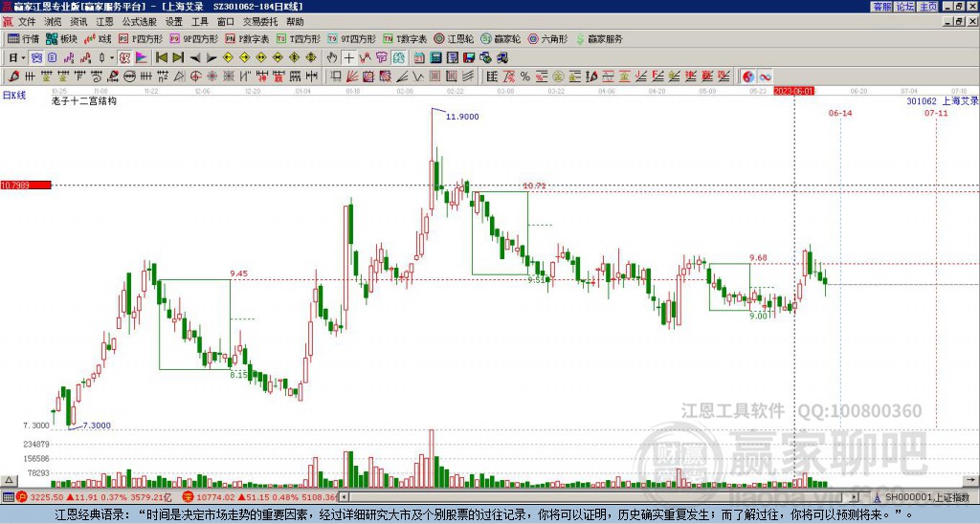Jump to the last bar icon
The height and width of the screenshot is (524, 980).
178,58
